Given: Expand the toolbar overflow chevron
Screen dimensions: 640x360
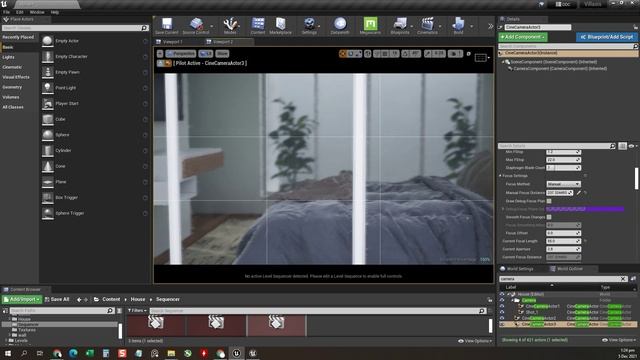Looking at the screenshot, I should [x=491, y=26].
